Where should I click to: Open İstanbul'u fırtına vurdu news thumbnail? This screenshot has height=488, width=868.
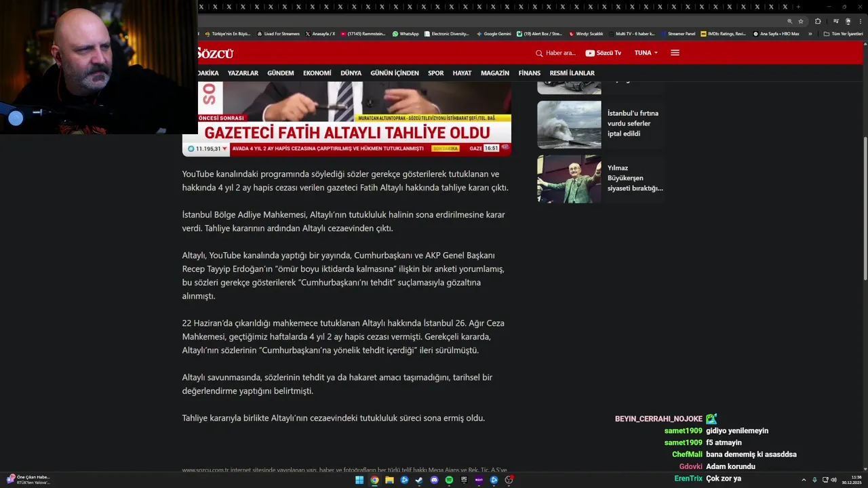click(x=569, y=125)
